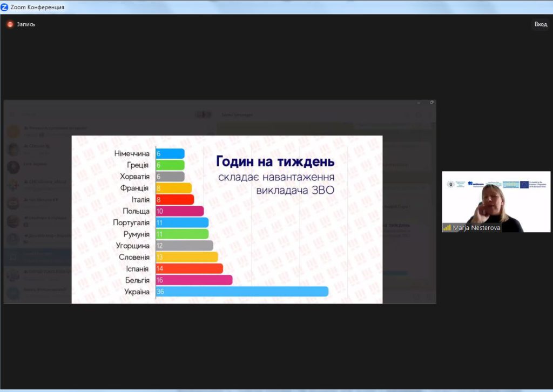Click the Zoom logo in the title bar

point(5,7)
